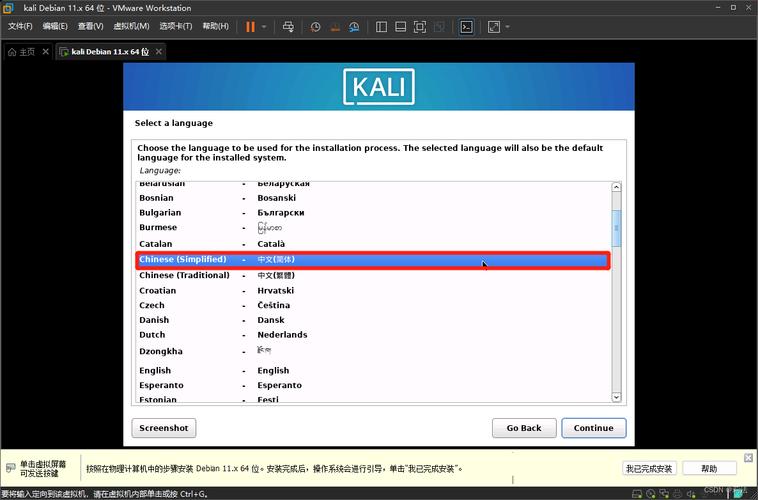Click the hard disk status bar icon
This screenshot has width=758, height=500.
(638, 494)
